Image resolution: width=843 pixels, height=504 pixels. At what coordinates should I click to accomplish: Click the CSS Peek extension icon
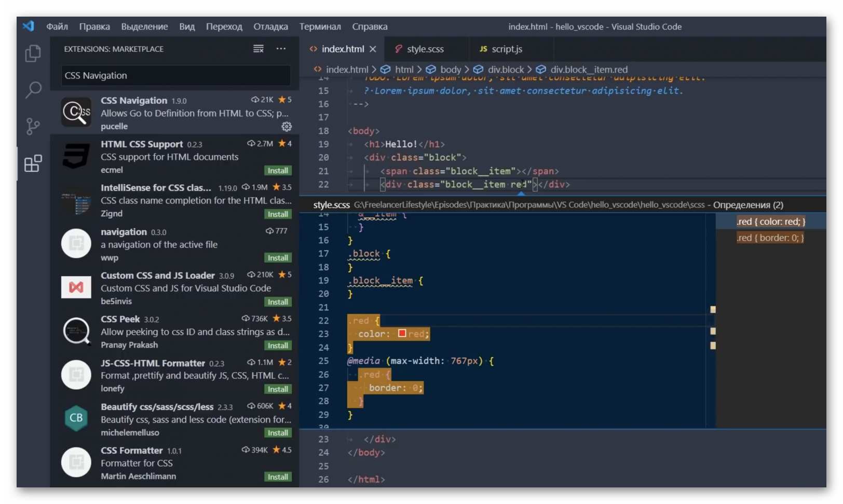pos(76,331)
